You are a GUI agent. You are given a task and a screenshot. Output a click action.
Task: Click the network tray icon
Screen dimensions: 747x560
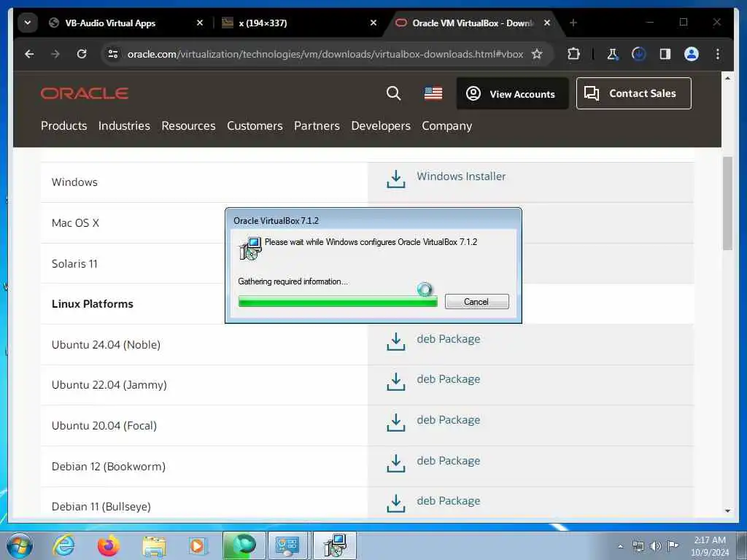(x=638, y=545)
